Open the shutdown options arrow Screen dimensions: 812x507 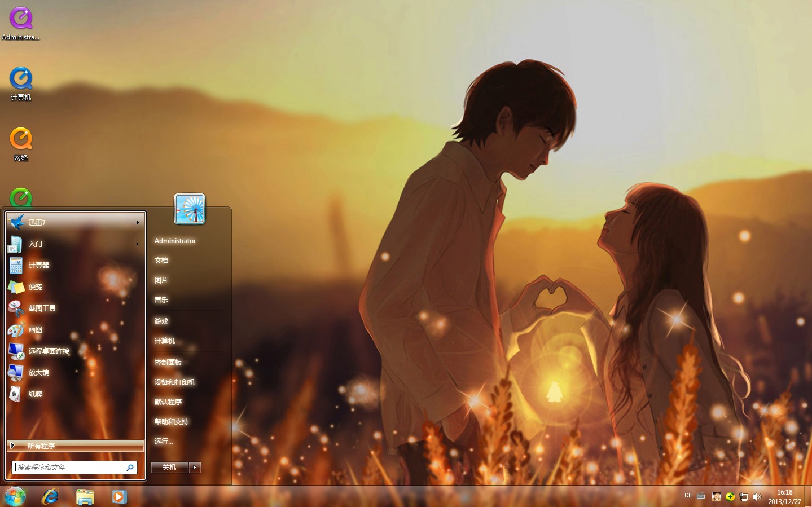click(x=195, y=467)
